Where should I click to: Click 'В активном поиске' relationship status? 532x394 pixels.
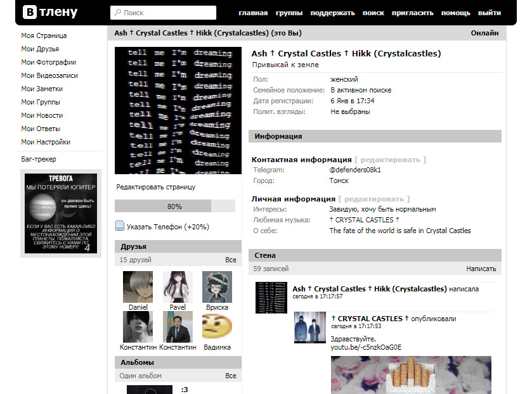click(x=361, y=90)
